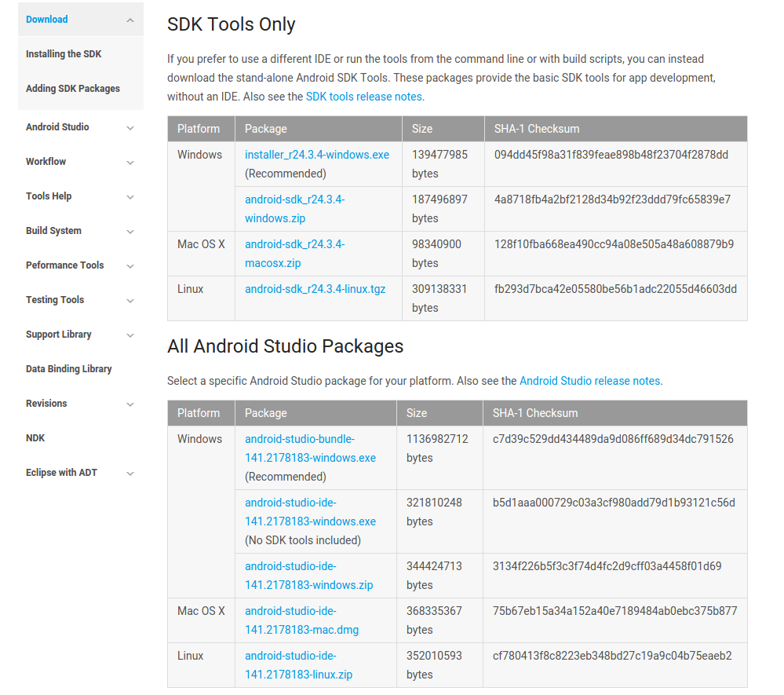Expand Tools Help chevron in sidebar
The width and height of the screenshot is (784, 695).
point(130,197)
